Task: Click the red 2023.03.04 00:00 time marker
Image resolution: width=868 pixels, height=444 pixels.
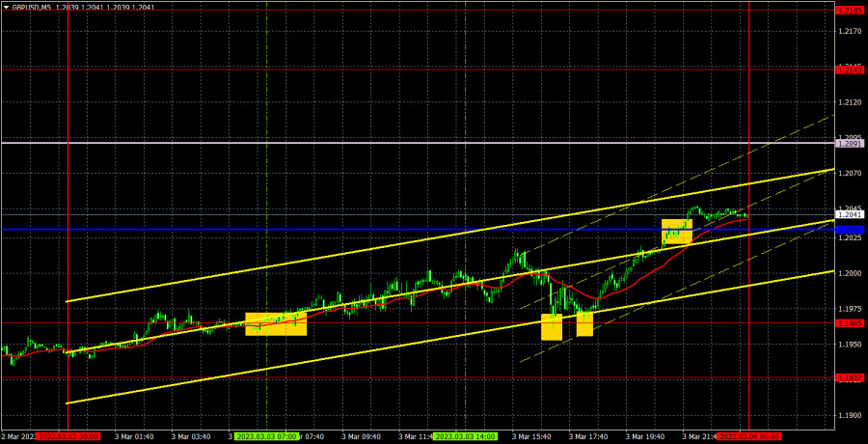Action: click(x=749, y=437)
